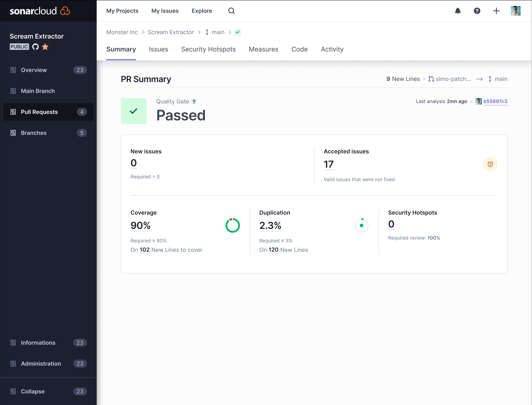Open the Measures tab
This screenshot has width=532, height=405.
point(264,49)
